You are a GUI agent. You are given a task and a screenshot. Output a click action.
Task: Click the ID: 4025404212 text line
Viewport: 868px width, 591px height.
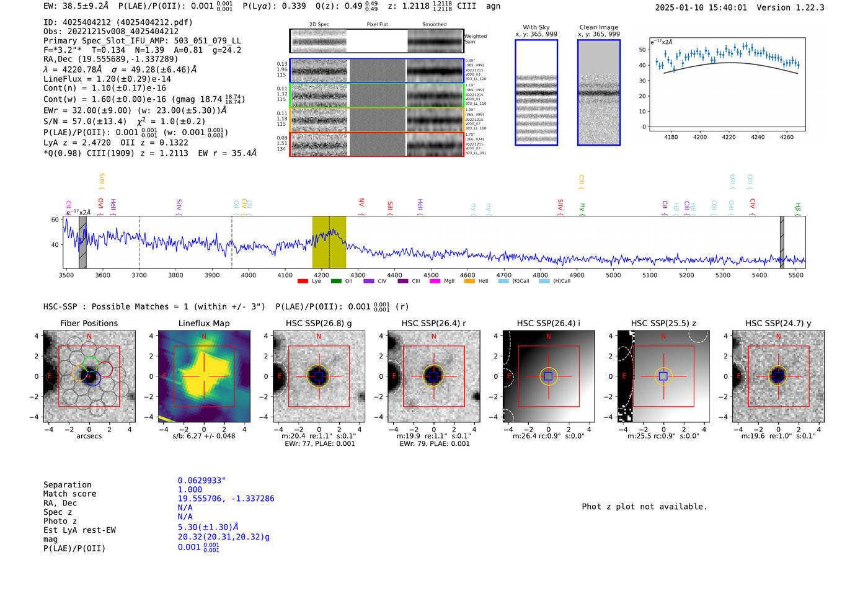click(118, 22)
